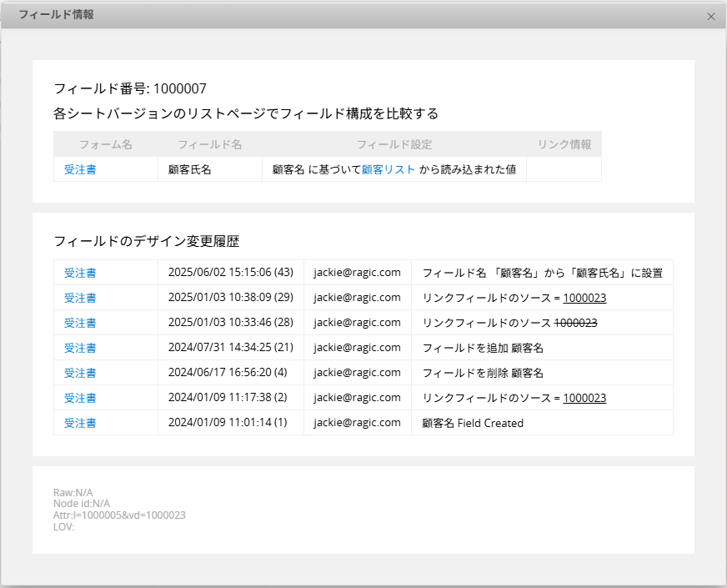727x588 pixels.
Task: Click the Attr:l=1000005&vd=1000023 debug text
Action: [119, 515]
